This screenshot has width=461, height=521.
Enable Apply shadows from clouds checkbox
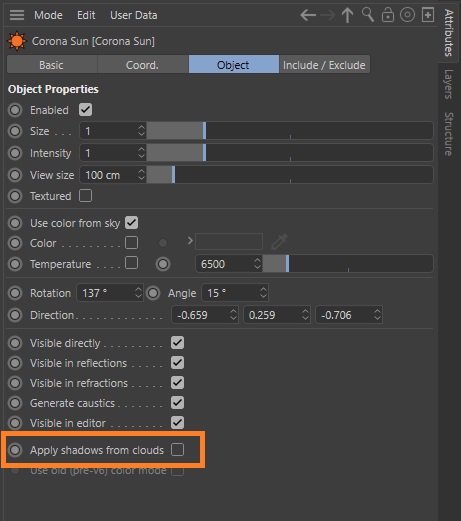(177, 450)
